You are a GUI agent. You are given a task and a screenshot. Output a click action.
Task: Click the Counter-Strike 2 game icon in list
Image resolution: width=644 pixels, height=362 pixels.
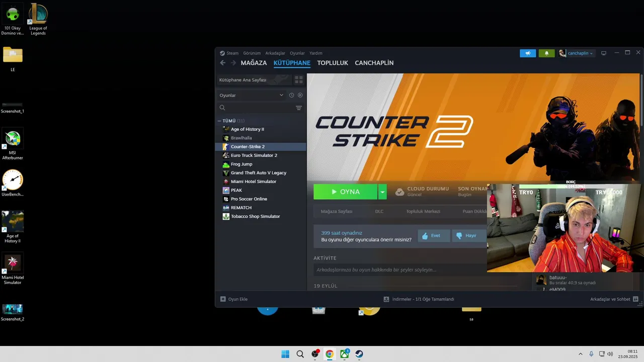226,147
